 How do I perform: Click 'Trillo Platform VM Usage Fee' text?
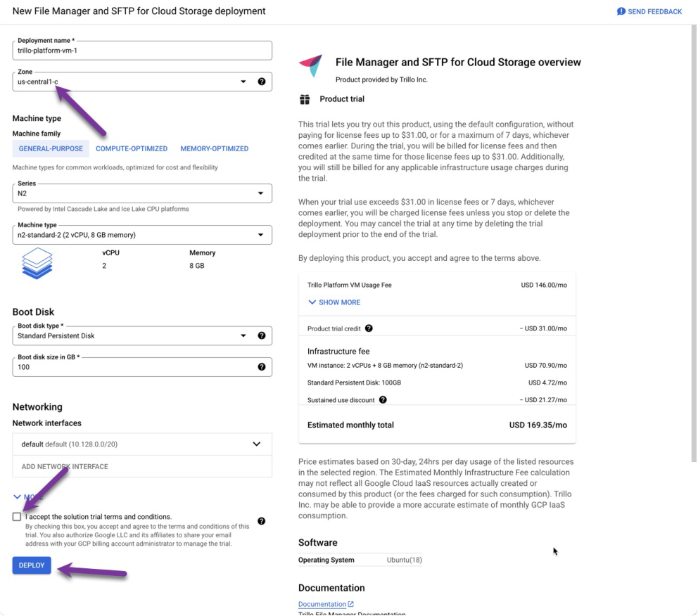[x=350, y=285]
